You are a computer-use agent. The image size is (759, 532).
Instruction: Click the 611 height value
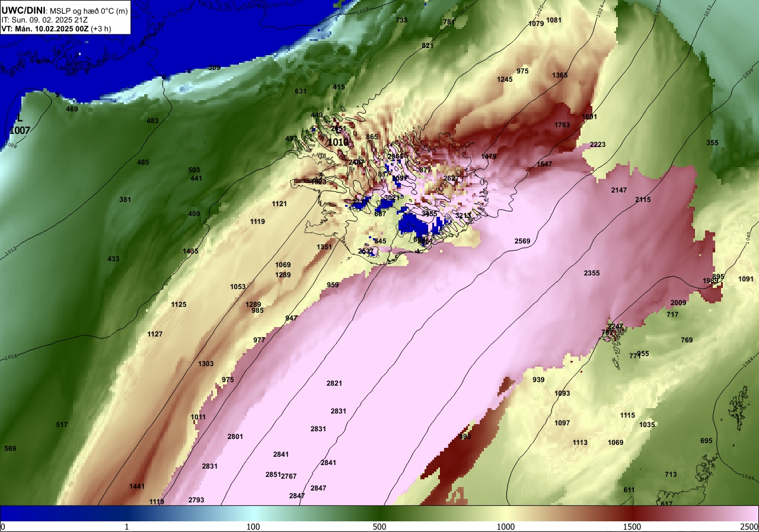(629, 490)
